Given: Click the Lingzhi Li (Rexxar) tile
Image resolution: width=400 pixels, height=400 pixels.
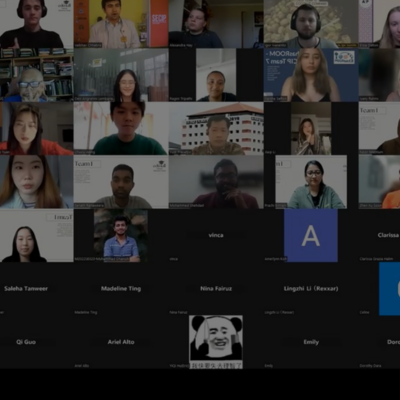Looking at the screenshot, I should coord(311,289).
